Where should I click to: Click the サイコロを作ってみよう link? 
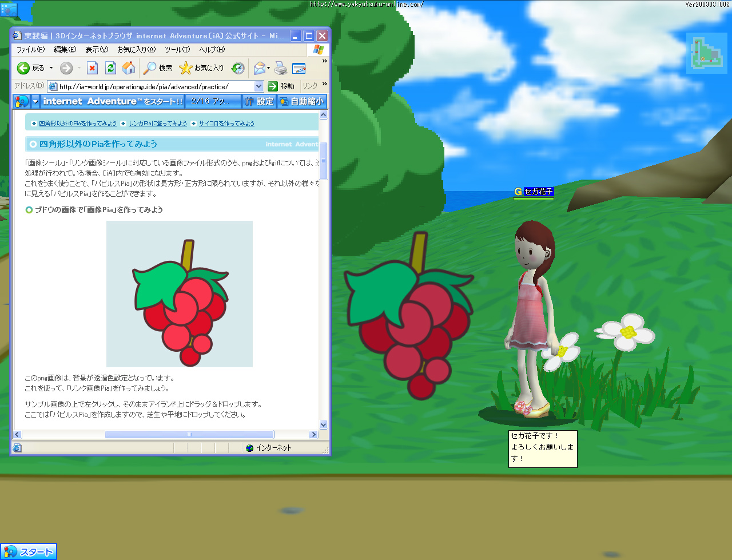pos(226,124)
